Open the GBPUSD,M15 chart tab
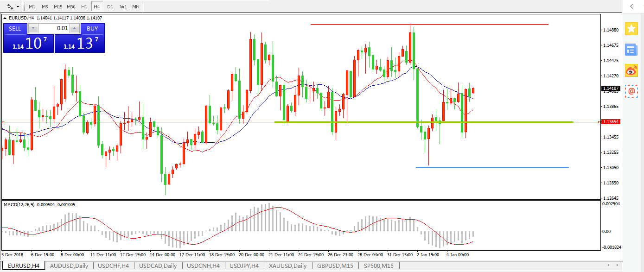The height and width of the screenshot is (272, 644). [x=335, y=266]
